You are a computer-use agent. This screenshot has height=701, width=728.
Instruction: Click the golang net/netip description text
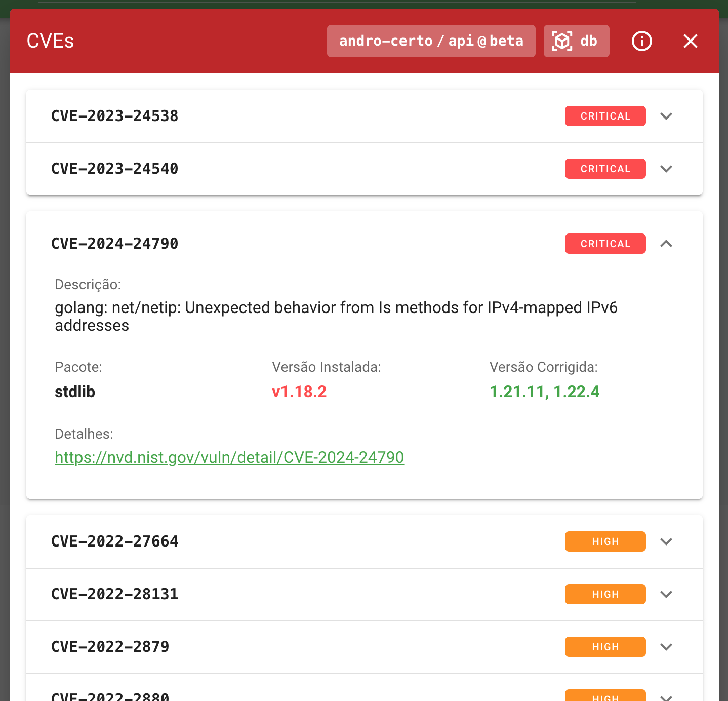tap(336, 317)
